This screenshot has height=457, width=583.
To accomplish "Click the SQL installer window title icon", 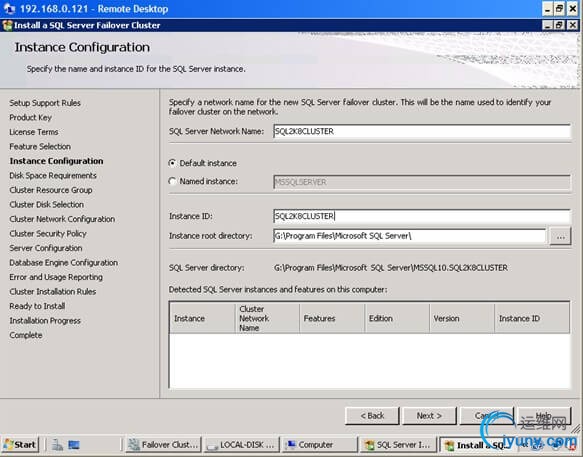I will coord(7,25).
